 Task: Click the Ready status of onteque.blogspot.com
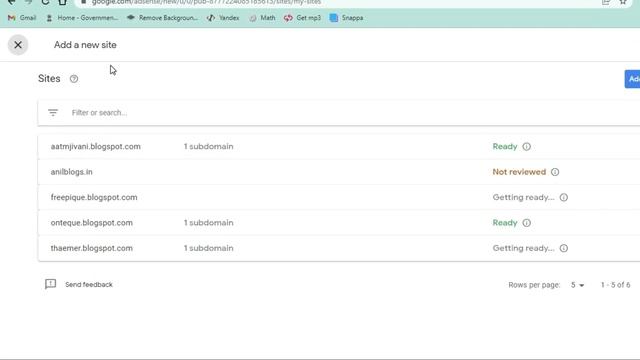(x=505, y=223)
